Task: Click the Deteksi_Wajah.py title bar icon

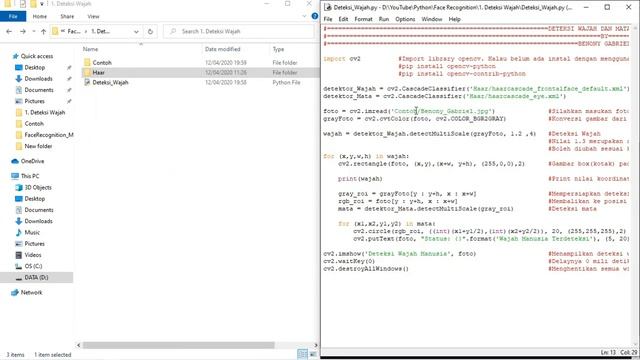Action: [x=327, y=7]
